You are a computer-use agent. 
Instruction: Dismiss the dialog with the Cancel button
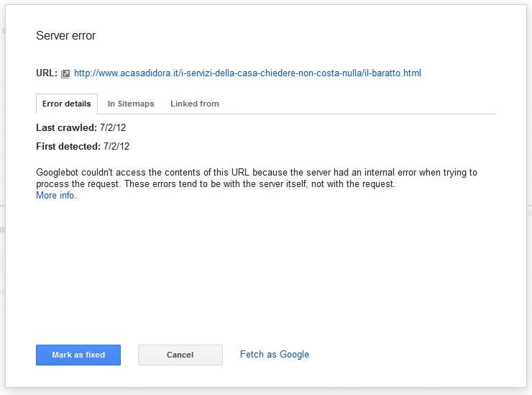[x=180, y=355]
